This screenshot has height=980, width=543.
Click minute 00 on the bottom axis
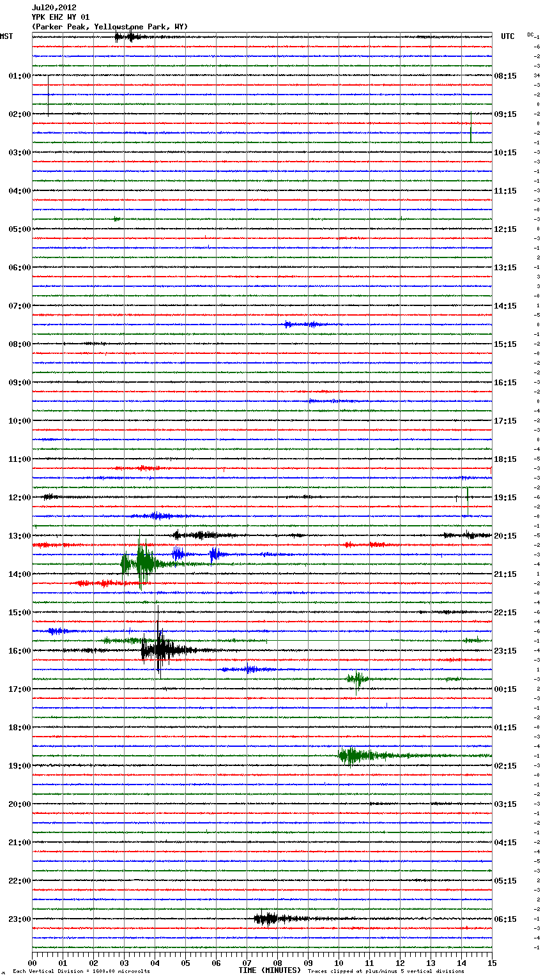(x=32, y=963)
